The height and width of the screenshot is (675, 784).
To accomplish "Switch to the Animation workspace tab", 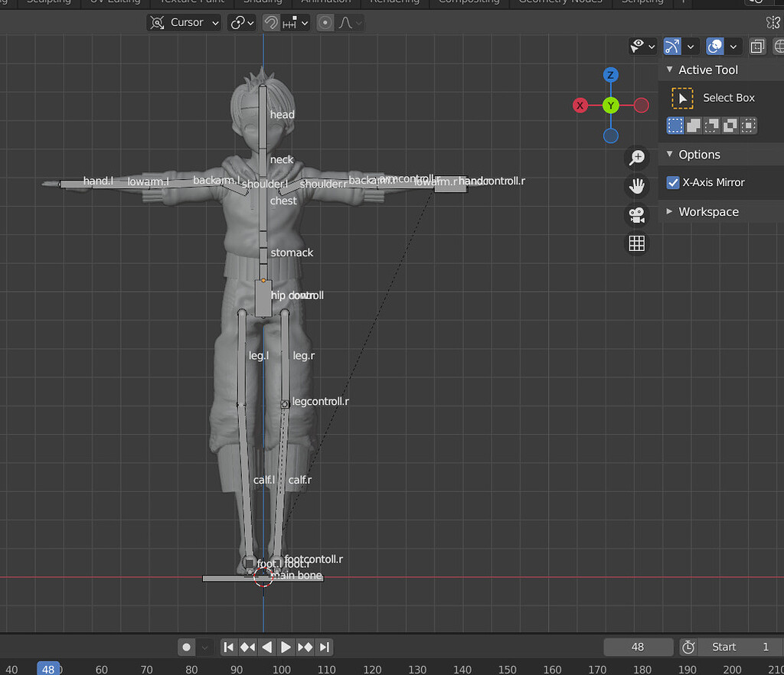I will (326, 2).
